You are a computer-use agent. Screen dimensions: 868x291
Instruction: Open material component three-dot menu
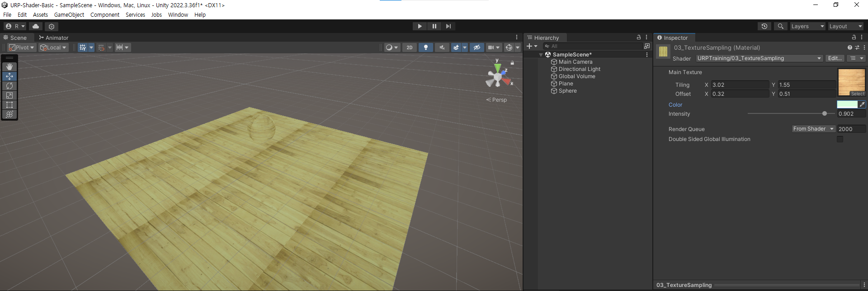pyautogui.click(x=864, y=47)
